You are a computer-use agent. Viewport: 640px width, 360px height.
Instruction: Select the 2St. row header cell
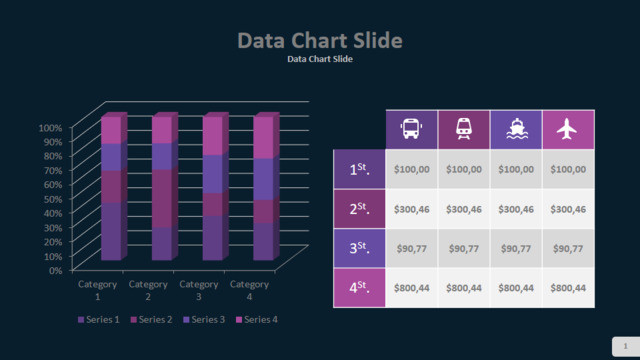tap(360, 209)
